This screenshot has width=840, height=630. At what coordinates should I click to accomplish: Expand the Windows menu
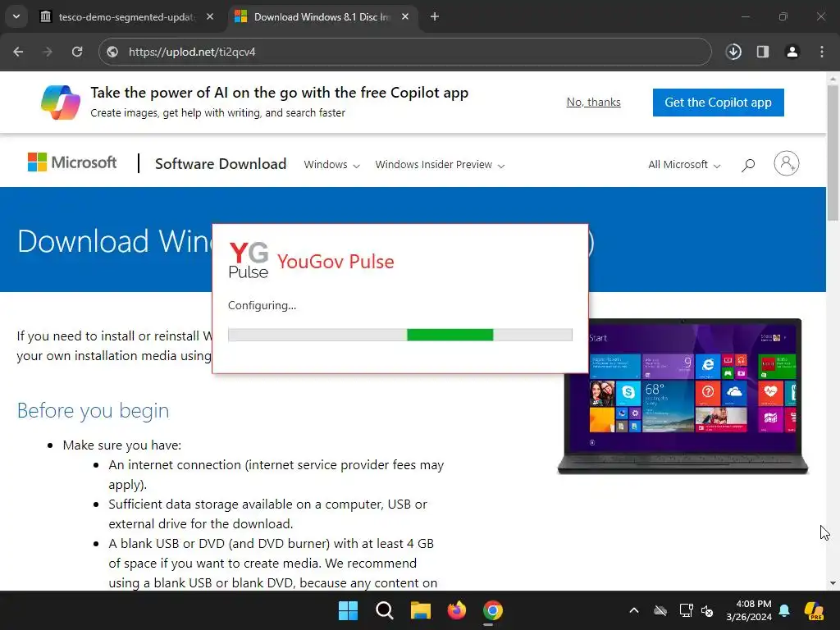331,164
